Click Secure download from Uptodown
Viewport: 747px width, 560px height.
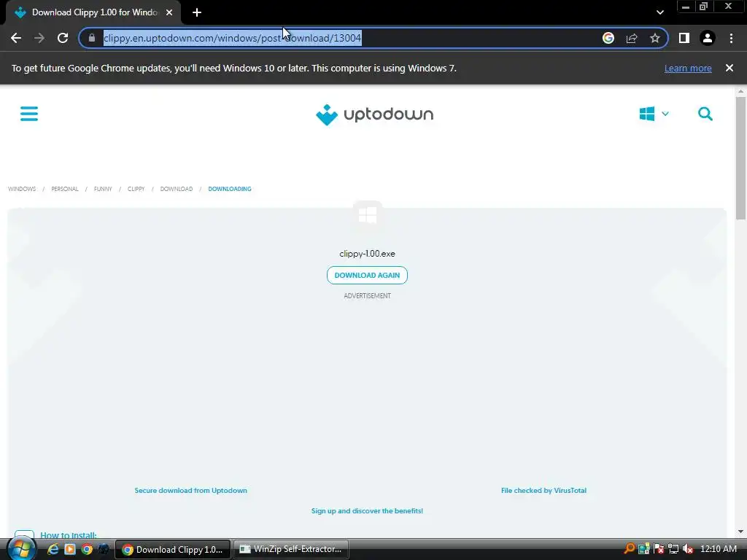coord(190,491)
